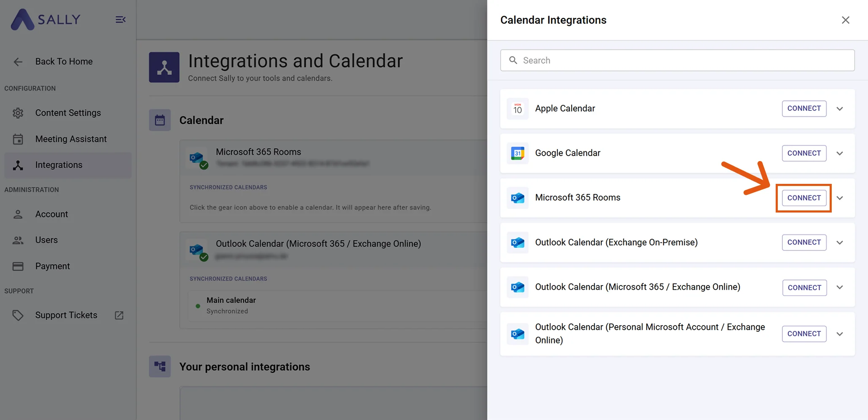
Task: Click the Main calendar green status dot
Action: coord(198,306)
